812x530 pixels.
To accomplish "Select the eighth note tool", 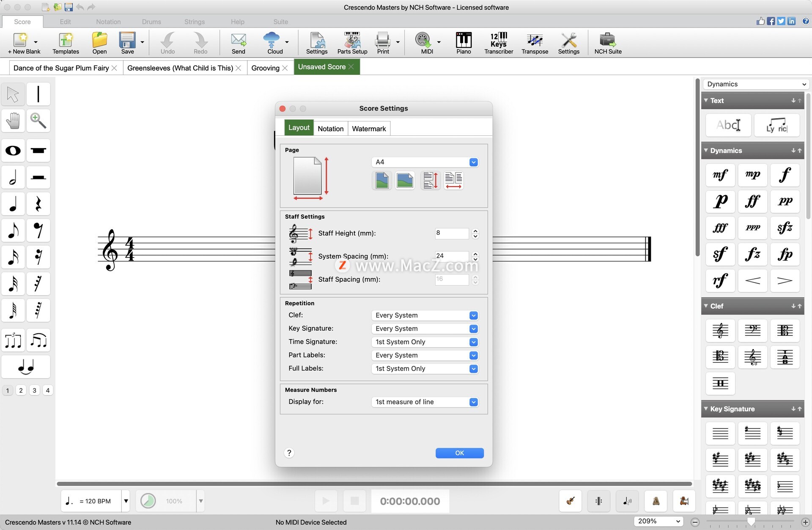I will [x=13, y=231].
